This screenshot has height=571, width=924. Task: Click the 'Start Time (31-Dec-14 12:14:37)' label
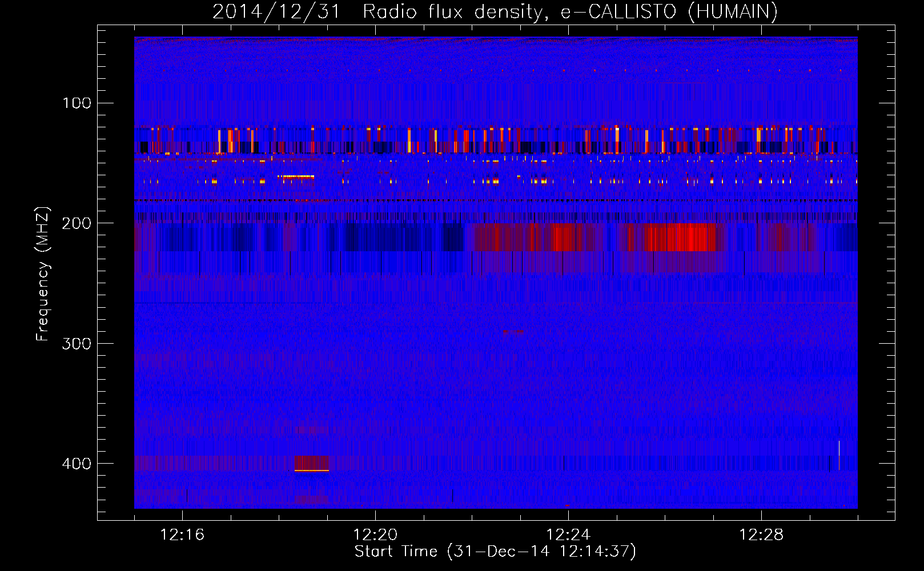[x=495, y=552]
